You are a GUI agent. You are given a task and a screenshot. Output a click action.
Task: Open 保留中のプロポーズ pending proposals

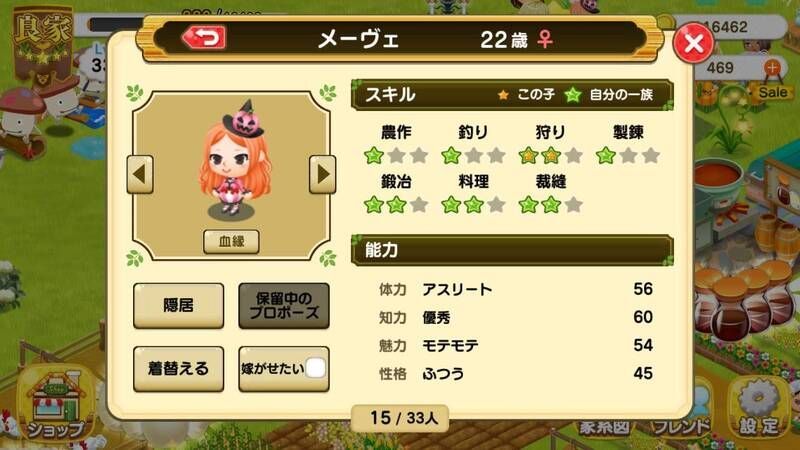click(x=284, y=306)
